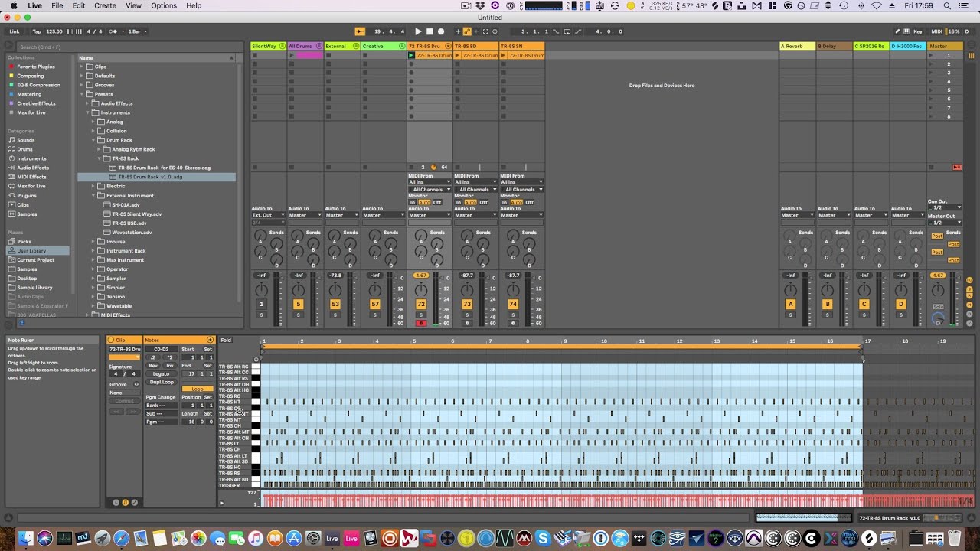The image size is (980, 551).
Task: Open the Help menu
Action: click(x=194, y=5)
